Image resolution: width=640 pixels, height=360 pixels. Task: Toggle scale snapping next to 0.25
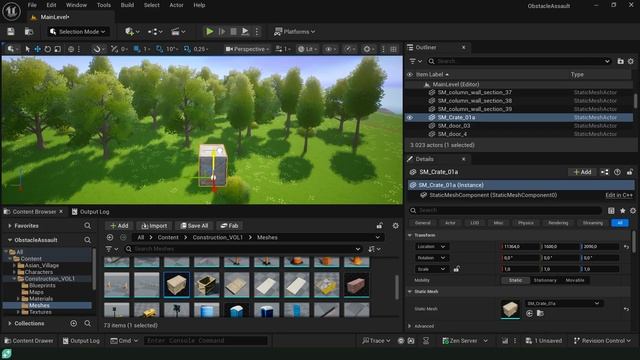[x=187, y=49]
